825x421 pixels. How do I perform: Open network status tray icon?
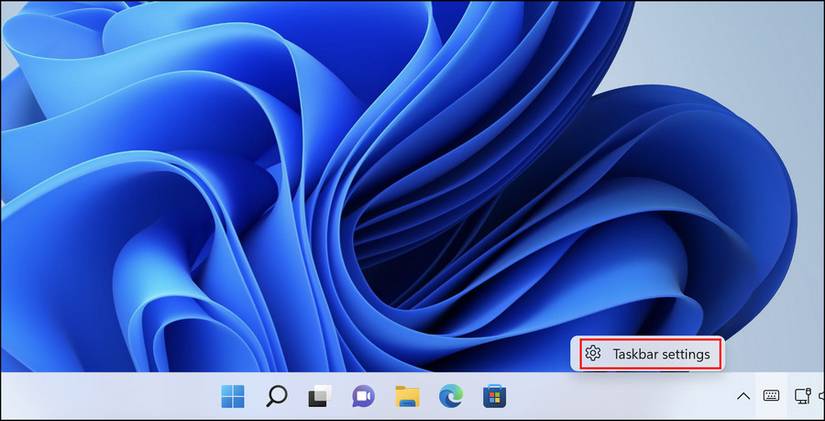click(802, 396)
